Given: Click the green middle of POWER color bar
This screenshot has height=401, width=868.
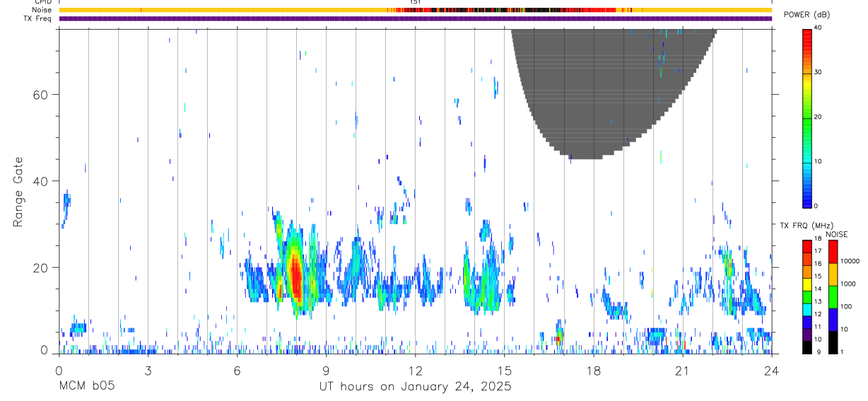Looking at the screenshot, I should [x=807, y=117].
